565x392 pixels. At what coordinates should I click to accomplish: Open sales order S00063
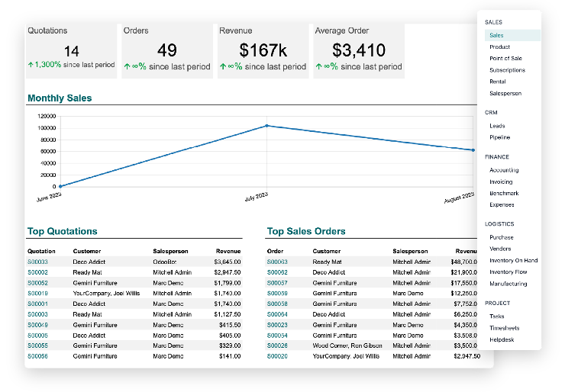click(276, 262)
